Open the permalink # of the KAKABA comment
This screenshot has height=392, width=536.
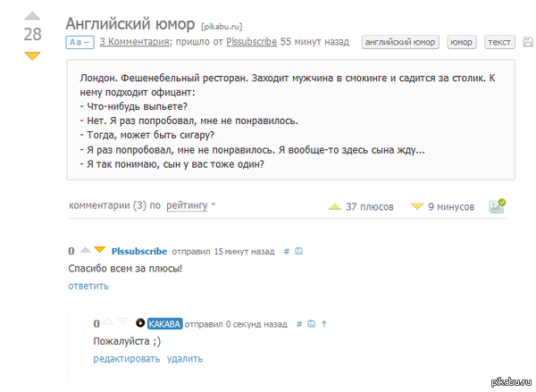[x=299, y=324]
